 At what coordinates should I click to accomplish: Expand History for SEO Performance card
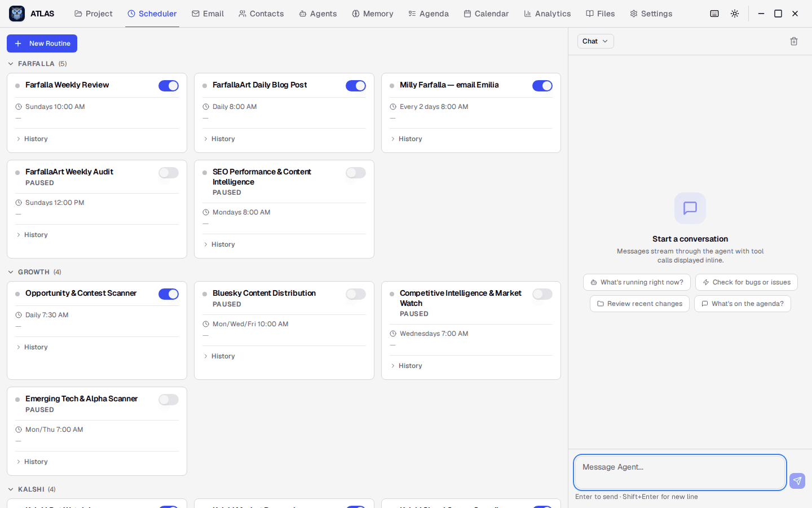tap(219, 244)
